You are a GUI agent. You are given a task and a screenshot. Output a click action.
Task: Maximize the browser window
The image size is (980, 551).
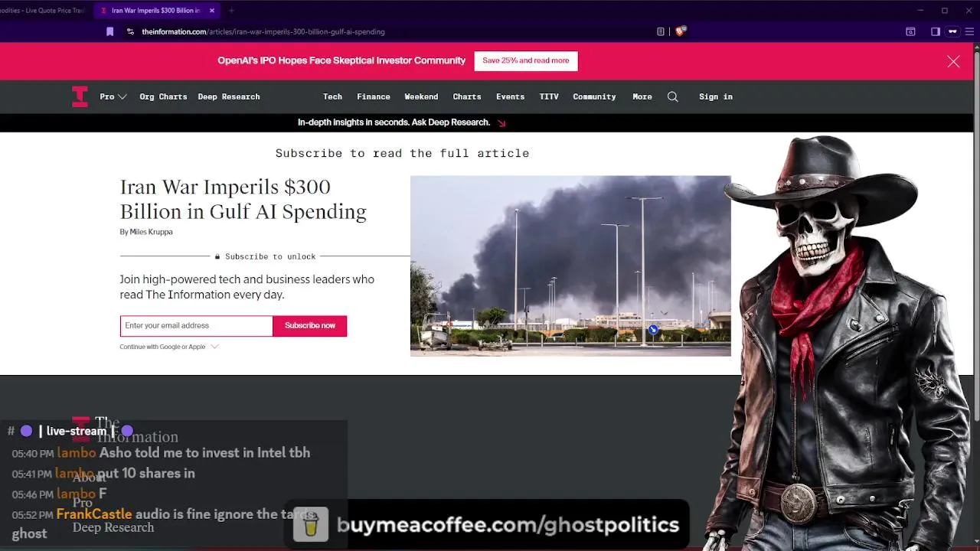pyautogui.click(x=945, y=11)
